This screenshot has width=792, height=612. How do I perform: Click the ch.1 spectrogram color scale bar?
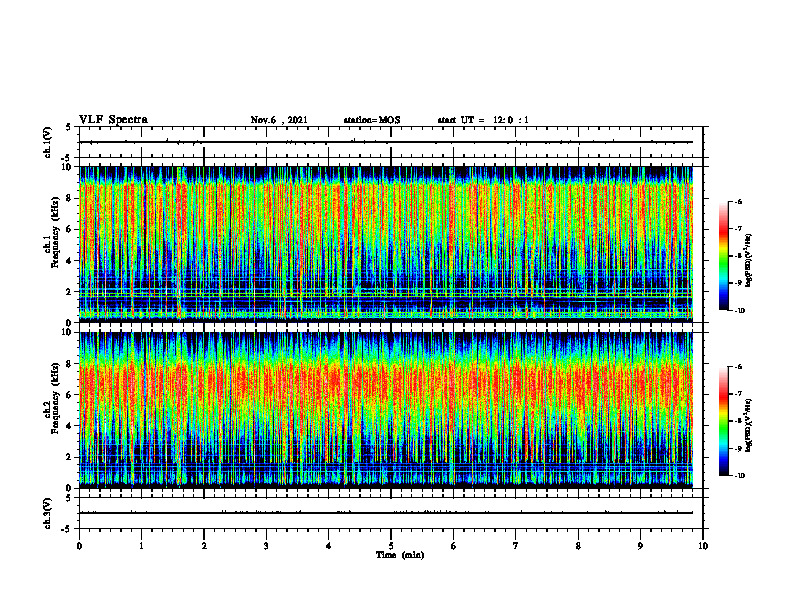tap(723, 256)
